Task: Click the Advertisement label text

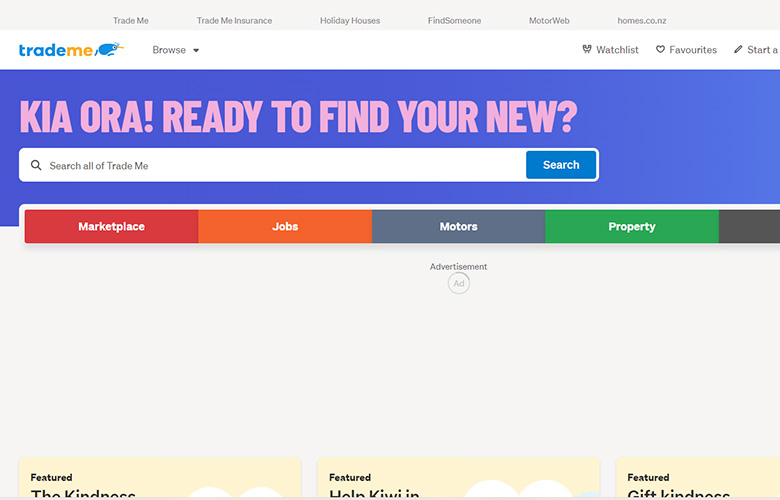Action: click(458, 267)
